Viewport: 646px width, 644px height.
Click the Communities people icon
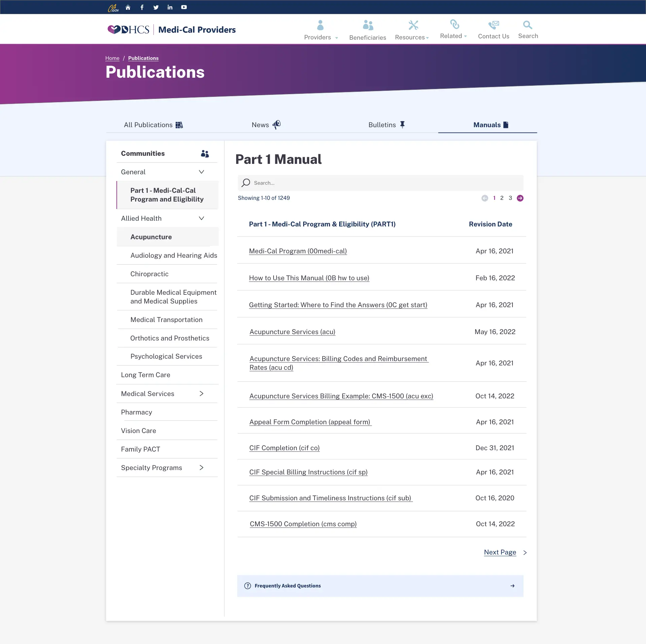click(x=205, y=153)
